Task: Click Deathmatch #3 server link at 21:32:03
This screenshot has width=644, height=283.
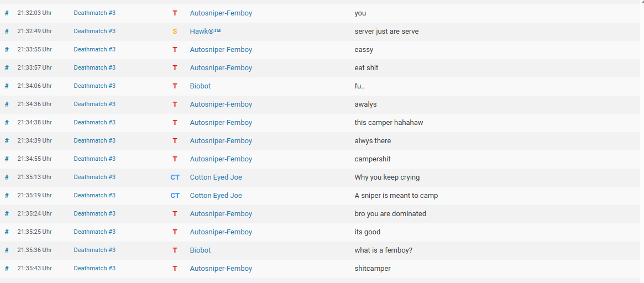Action: click(95, 13)
